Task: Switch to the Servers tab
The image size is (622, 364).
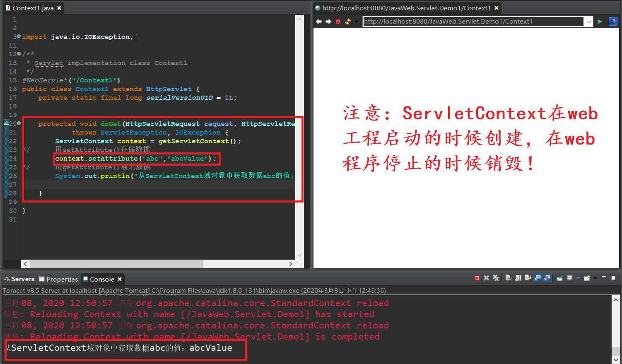Action: (x=19, y=279)
